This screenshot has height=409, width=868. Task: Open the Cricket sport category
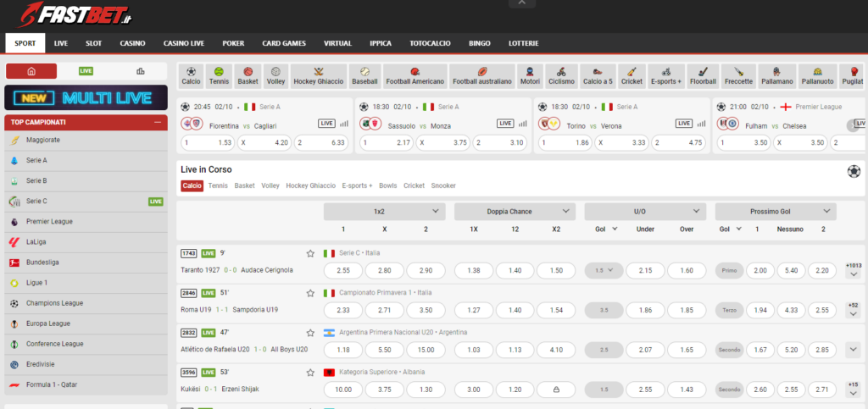coord(632,76)
